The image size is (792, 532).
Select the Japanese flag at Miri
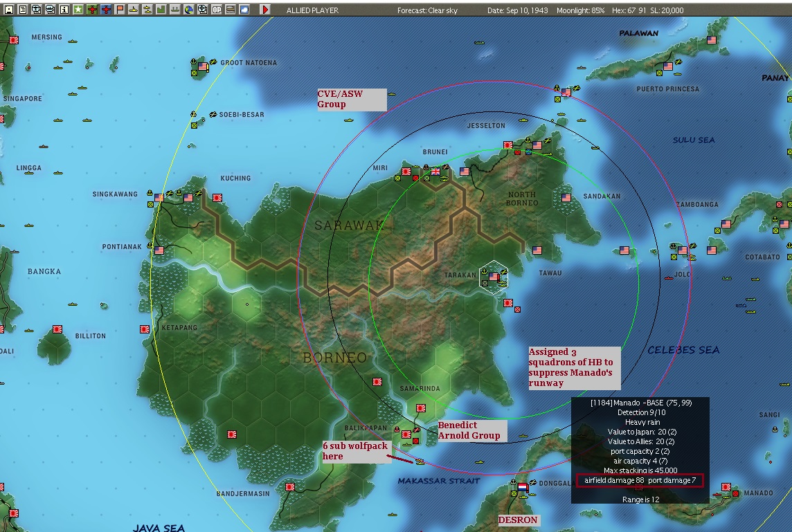[x=406, y=172]
